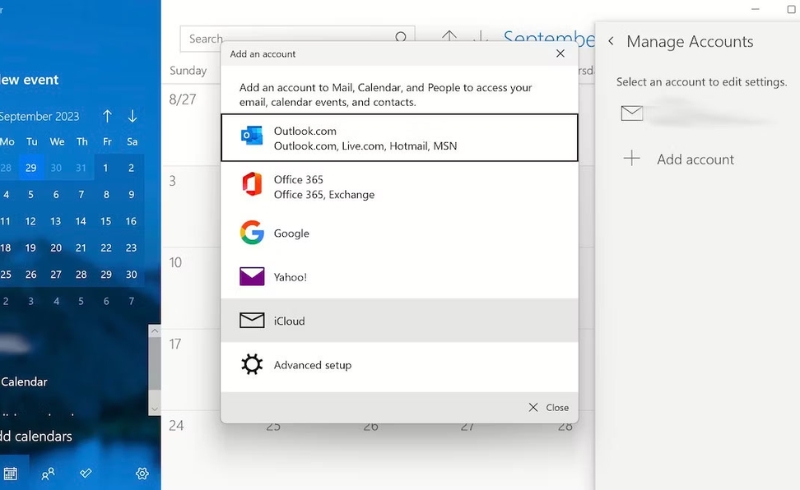Open the People app icon
The height and width of the screenshot is (490, 800).
click(48, 474)
